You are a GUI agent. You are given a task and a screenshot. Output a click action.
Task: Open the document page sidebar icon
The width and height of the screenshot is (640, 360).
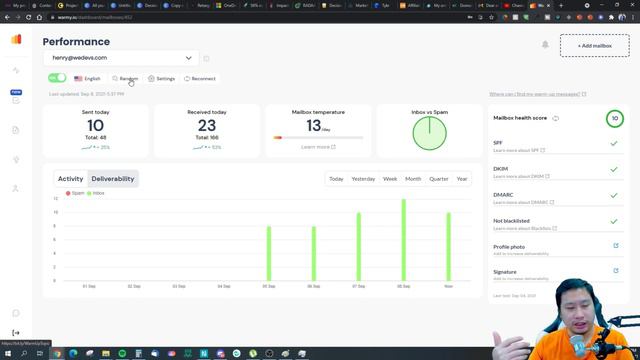click(x=16, y=130)
